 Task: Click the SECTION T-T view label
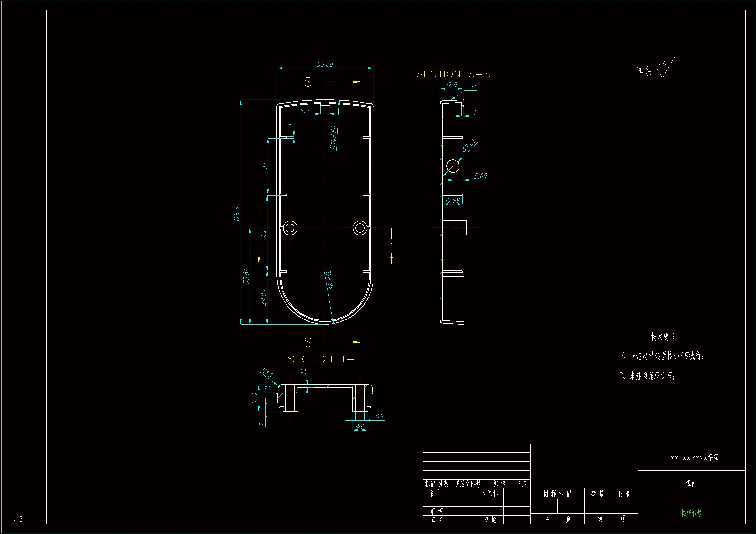click(x=325, y=359)
